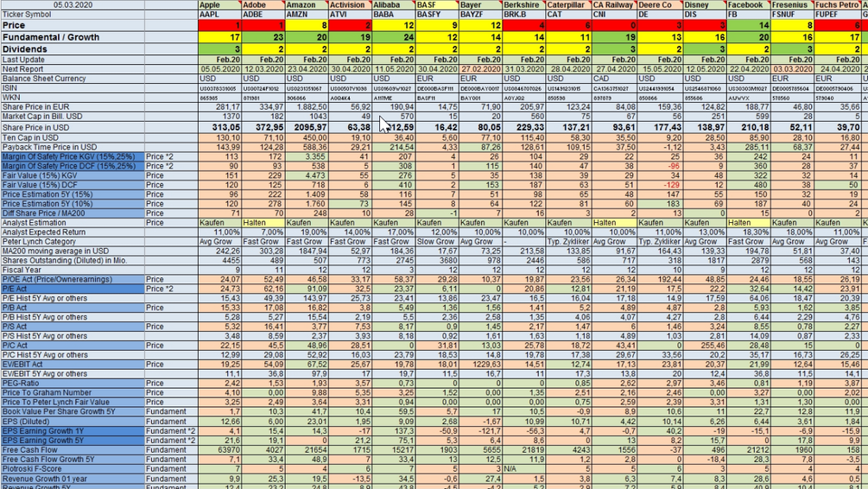Click Adobe's Halten analyst estimation

pos(263,223)
